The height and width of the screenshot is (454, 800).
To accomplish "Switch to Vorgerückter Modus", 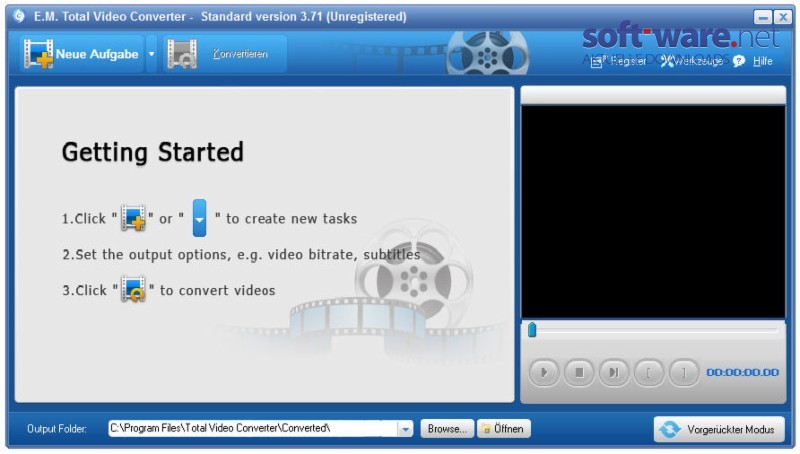I will point(719,430).
